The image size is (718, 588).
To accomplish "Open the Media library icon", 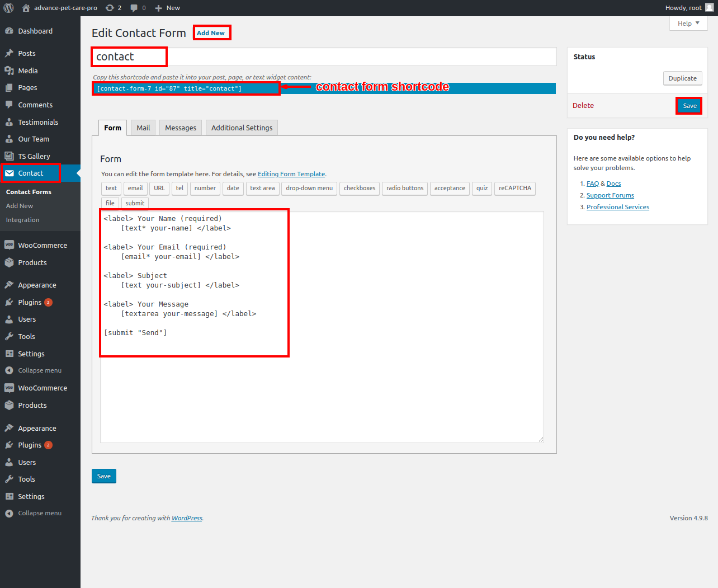I will coord(9,70).
